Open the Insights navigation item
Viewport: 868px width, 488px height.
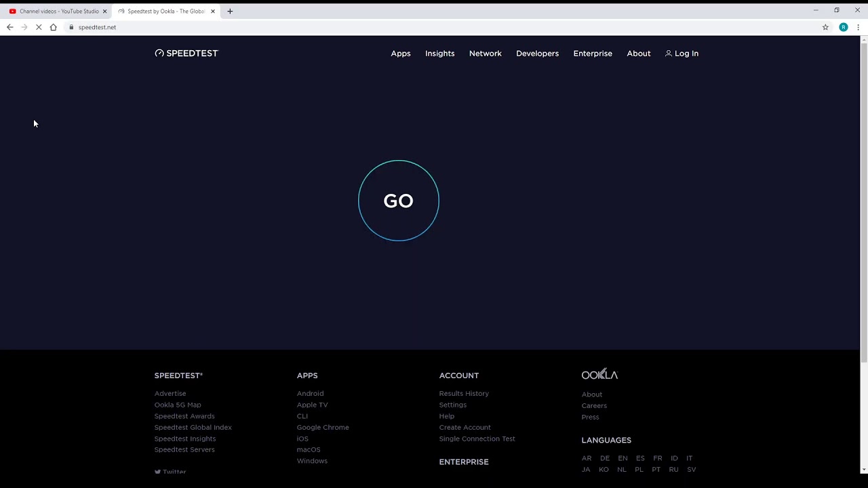[440, 54]
